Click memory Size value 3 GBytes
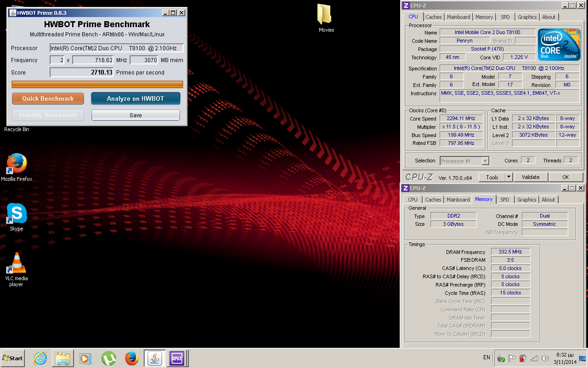The image size is (588, 368). click(453, 224)
